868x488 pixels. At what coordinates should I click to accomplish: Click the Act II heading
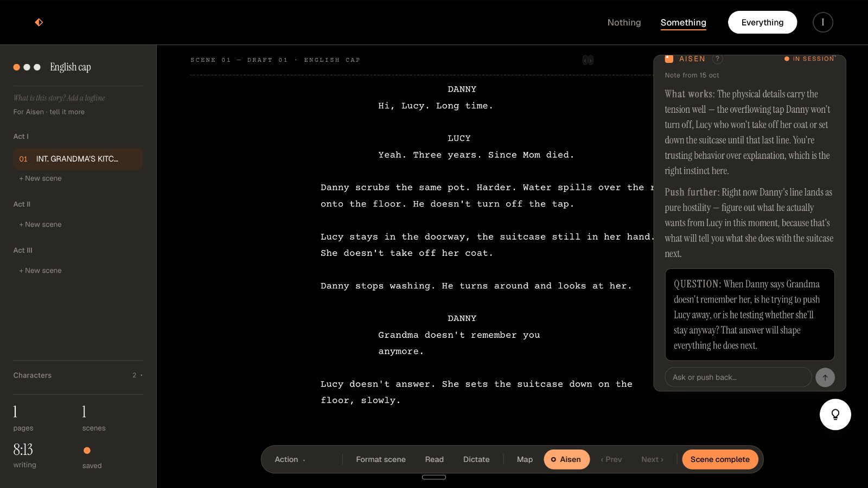(x=22, y=204)
